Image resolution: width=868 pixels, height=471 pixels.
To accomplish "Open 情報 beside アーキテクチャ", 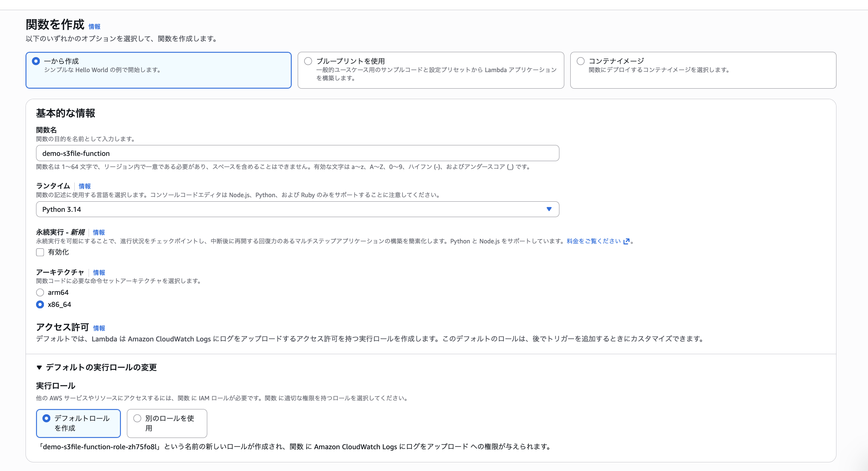I will coord(99,272).
